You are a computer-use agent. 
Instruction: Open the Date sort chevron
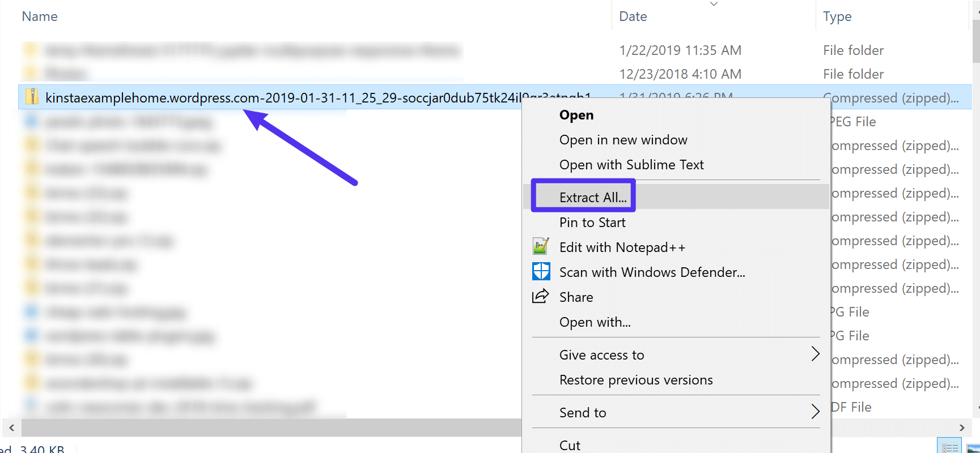click(x=714, y=3)
